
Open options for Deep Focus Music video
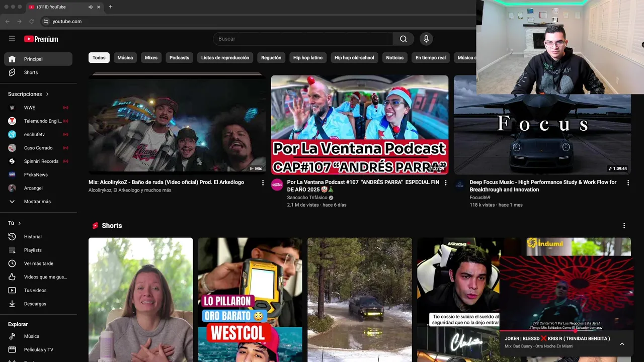[628, 183]
